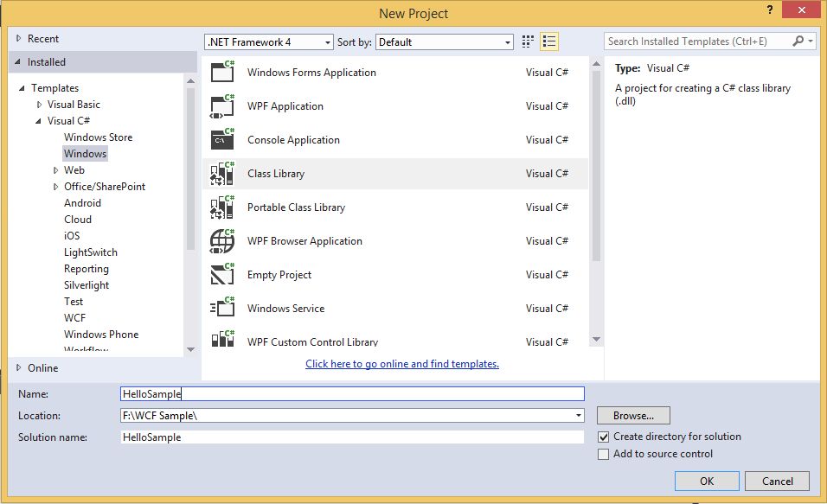The height and width of the screenshot is (504, 827).
Task: Open the Online templates section
Action: click(42, 368)
